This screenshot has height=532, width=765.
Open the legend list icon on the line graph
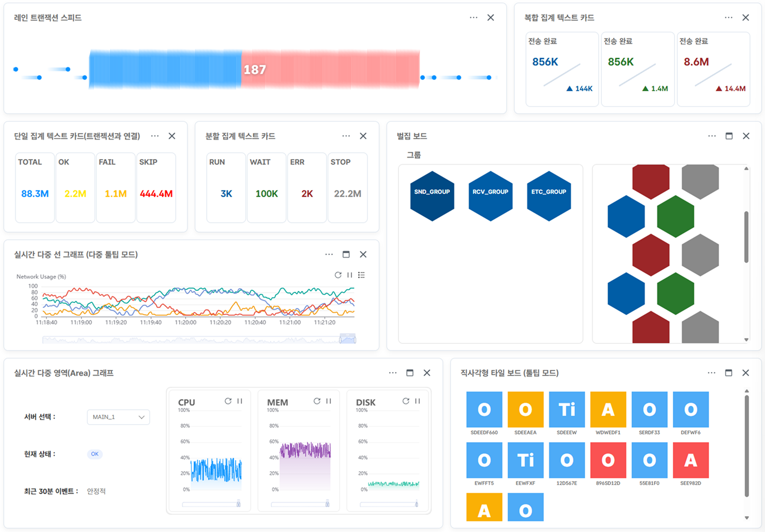[x=362, y=275]
